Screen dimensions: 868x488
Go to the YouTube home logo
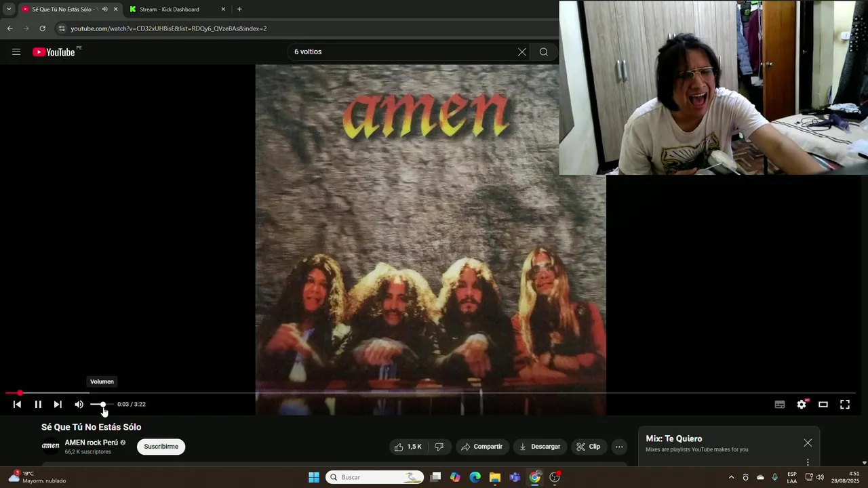(54, 52)
